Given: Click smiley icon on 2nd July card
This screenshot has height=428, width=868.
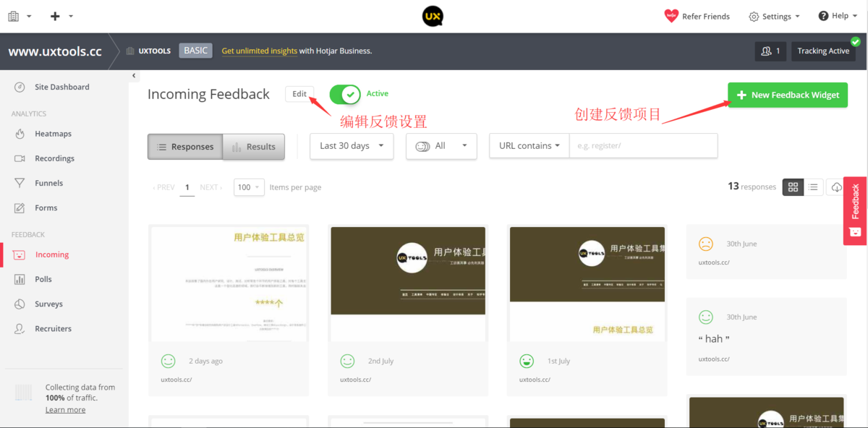Looking at the screenshot, I should [x=347, y=361].
